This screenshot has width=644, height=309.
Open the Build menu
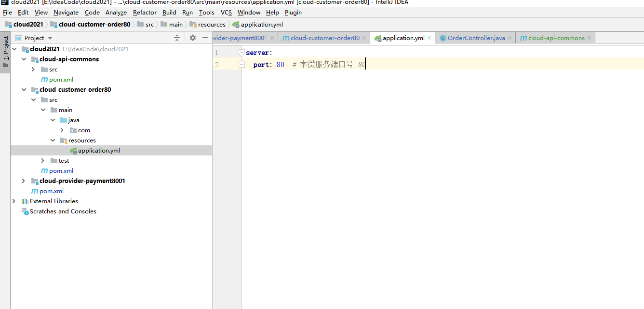169,13
